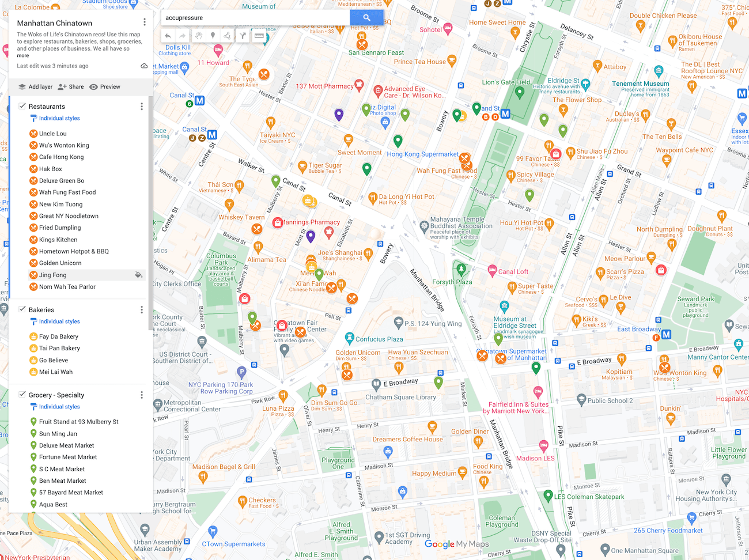Open the paint bucket style for Jing Fong

138,275
